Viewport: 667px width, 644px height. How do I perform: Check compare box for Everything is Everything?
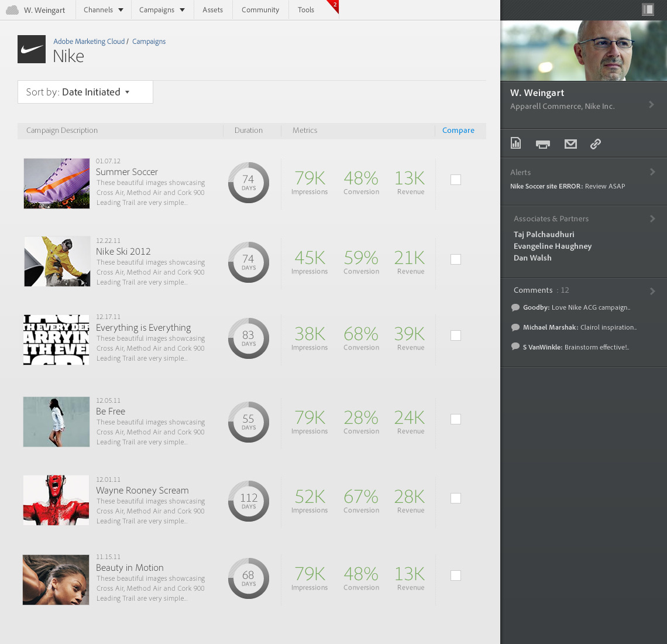(x=456, y=335)
